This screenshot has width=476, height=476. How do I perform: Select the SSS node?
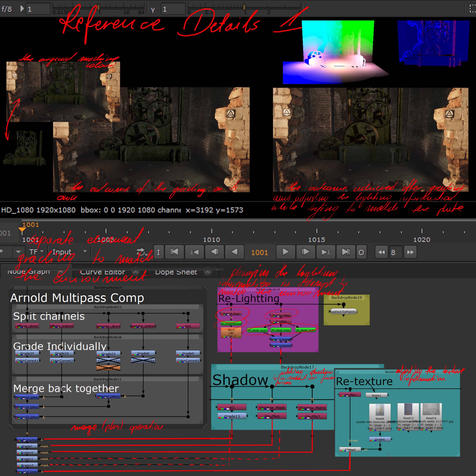point(188,326)
